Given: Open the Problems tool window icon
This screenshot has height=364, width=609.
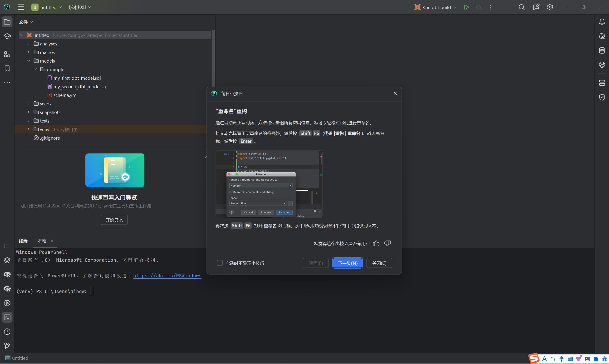Looking at the screenshot, I should (x=7, y=332).
